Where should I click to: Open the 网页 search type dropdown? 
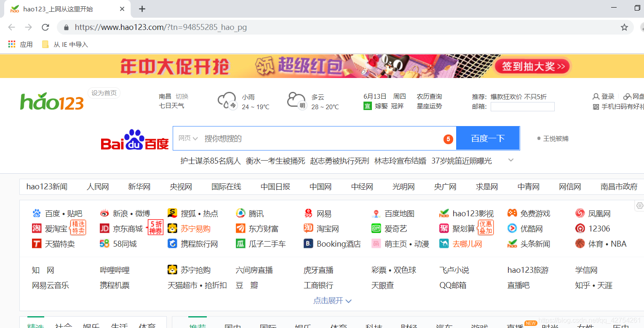coord(188,138)
